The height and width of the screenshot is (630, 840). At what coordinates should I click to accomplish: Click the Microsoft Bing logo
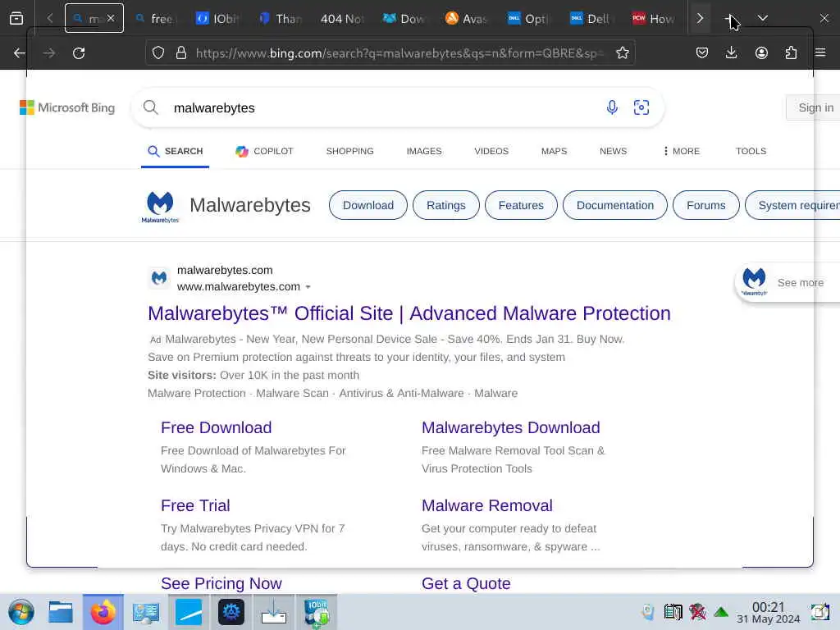tap(67, 107)
